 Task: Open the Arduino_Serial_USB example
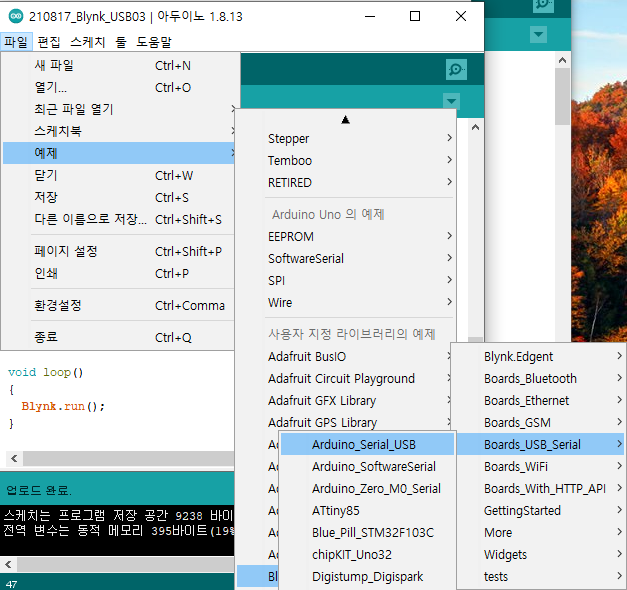(x=367, y=444)
